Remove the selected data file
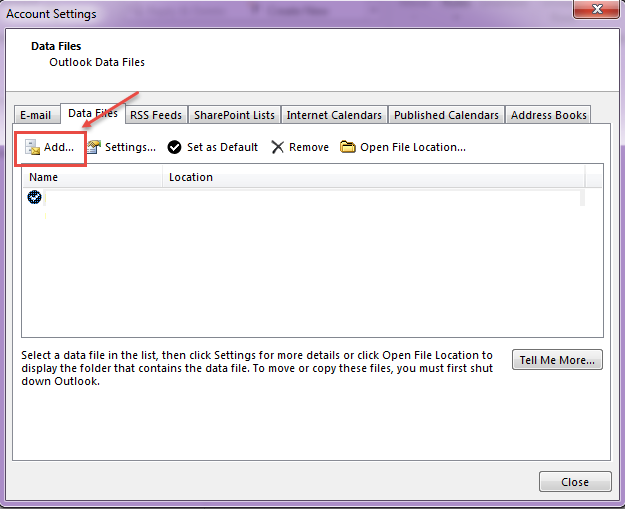This screenshot has width=625, height=509. click(300, 147)
